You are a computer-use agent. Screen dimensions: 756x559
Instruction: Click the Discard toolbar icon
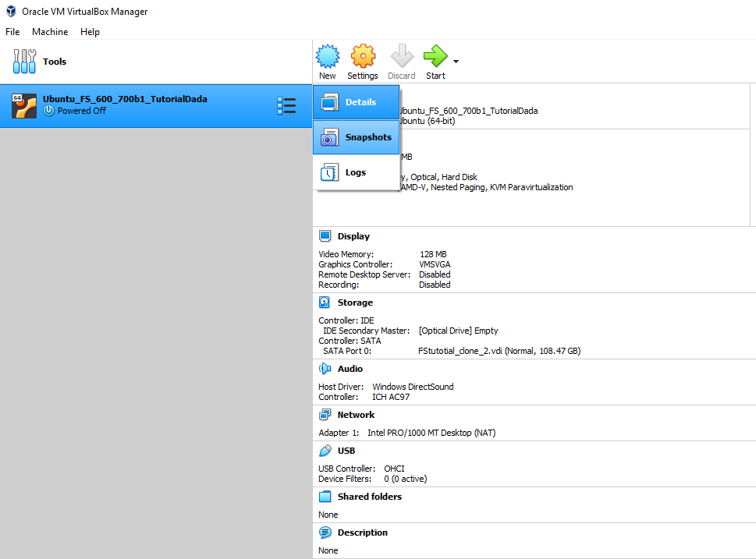[401, 56]
